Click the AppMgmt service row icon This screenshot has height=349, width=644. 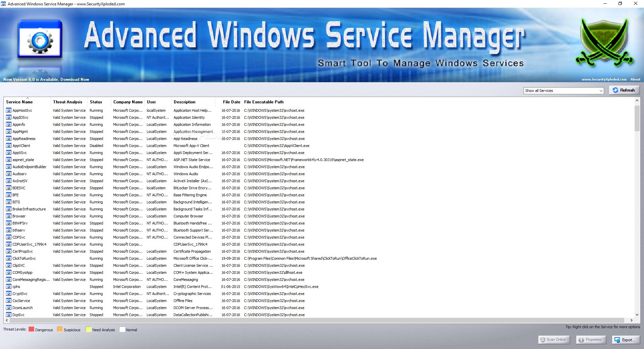pos(9,131)
